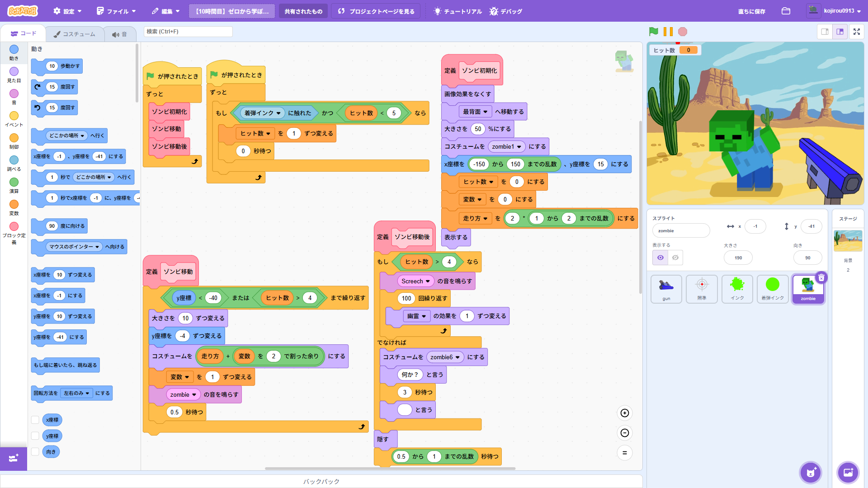Open the zombie1 costume dropdown
868x488 pixels.
tap(519, 147)
